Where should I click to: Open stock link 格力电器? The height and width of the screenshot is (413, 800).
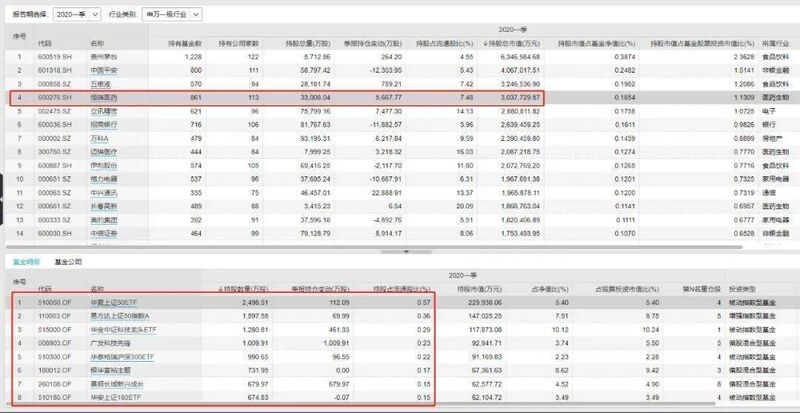104,179
